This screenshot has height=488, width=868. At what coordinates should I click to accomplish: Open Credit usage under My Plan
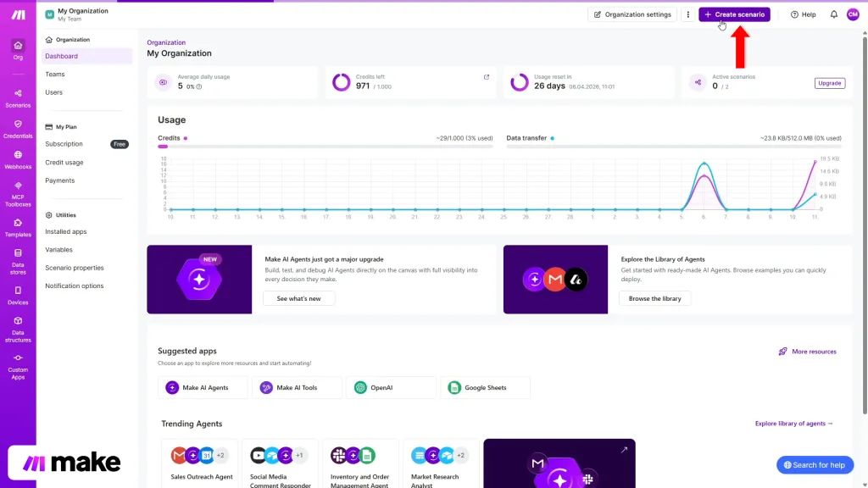pos(64,162)
